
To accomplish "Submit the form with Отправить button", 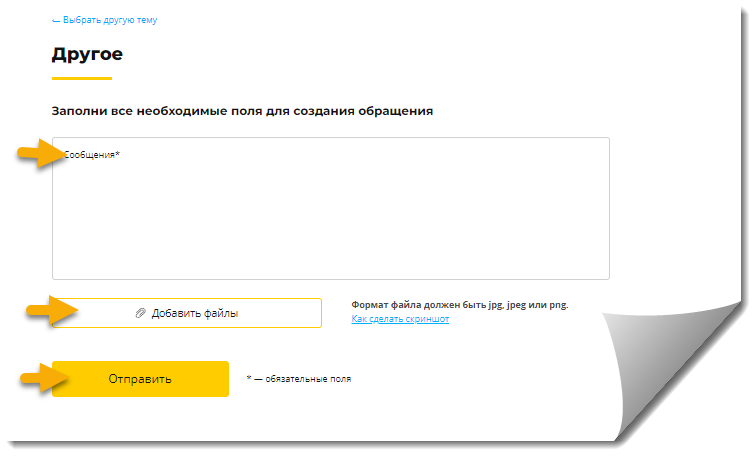I will pyautogui.click(x=140, y=379).
